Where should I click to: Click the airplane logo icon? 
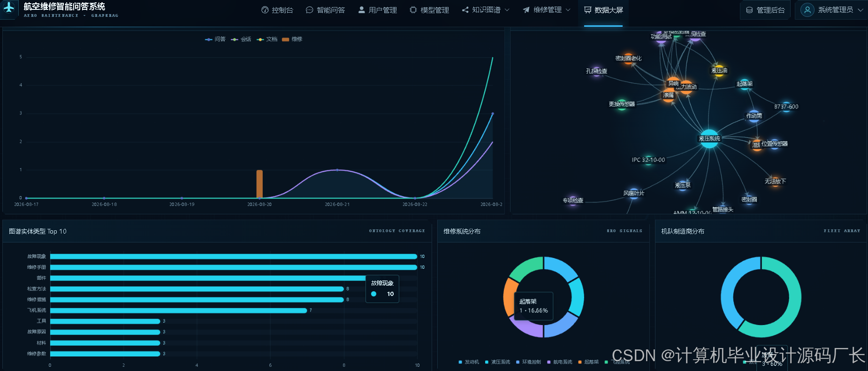tap(8, 8)
